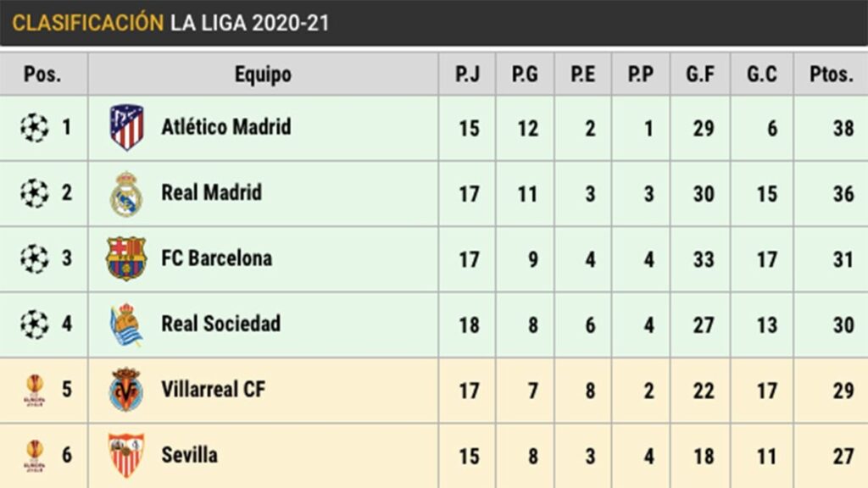Click Europa League icon in position 5 row
This screenshot has width=868, height=488.
click(x=34, y=390)
